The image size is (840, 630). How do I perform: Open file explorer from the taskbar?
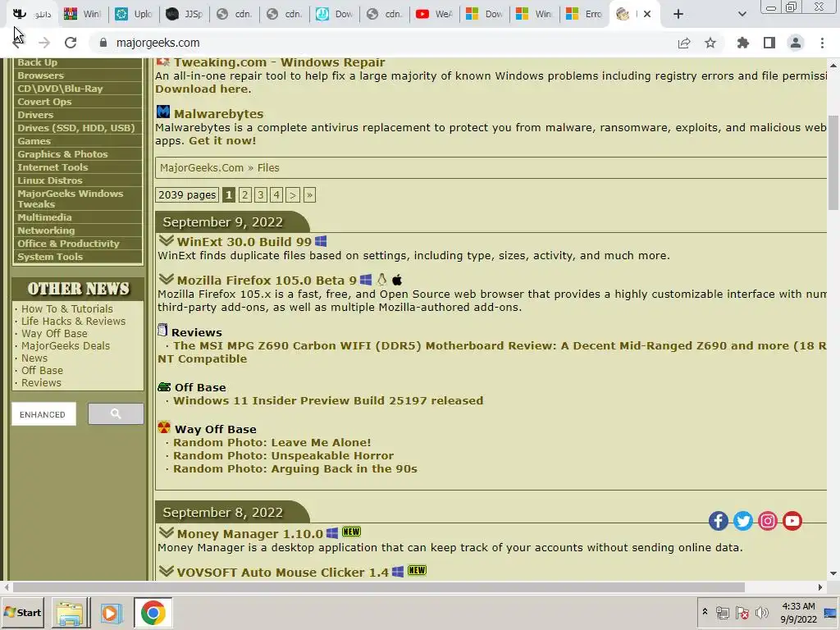[71, 613]
